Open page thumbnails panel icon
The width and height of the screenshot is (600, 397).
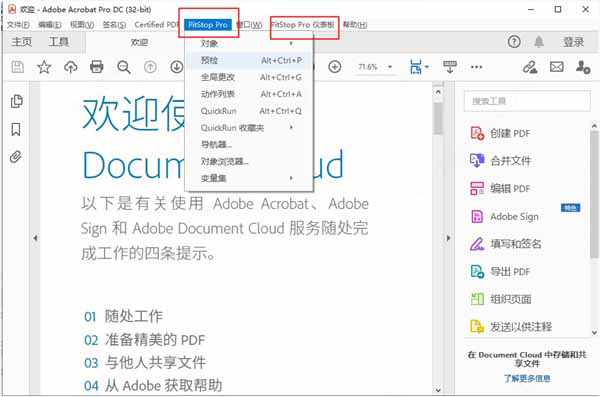click(x=16, y=101)
